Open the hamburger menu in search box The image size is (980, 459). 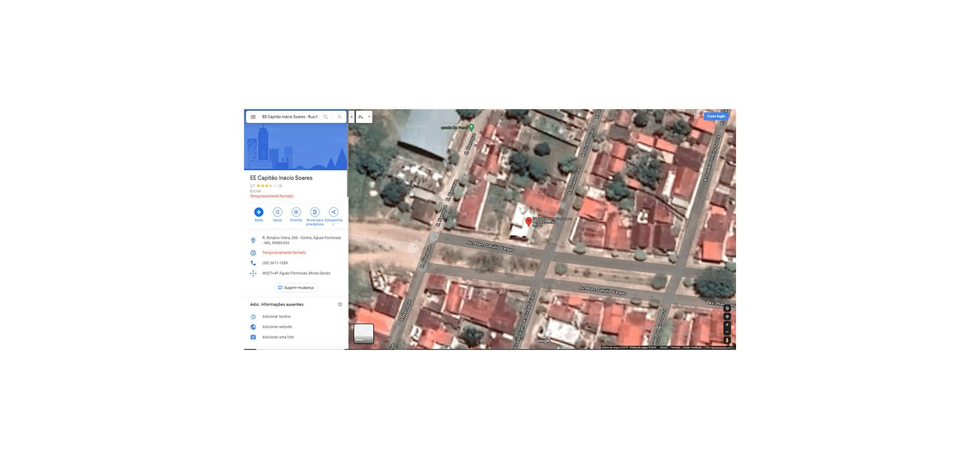pyautogui.click(x=253, y=117)
